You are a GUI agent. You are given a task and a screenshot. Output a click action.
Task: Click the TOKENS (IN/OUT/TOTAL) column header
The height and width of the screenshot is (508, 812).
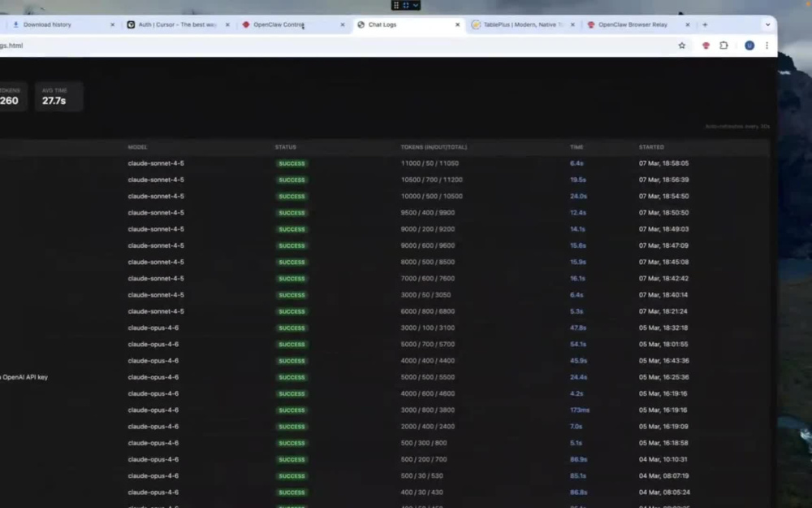coord(434,147)
